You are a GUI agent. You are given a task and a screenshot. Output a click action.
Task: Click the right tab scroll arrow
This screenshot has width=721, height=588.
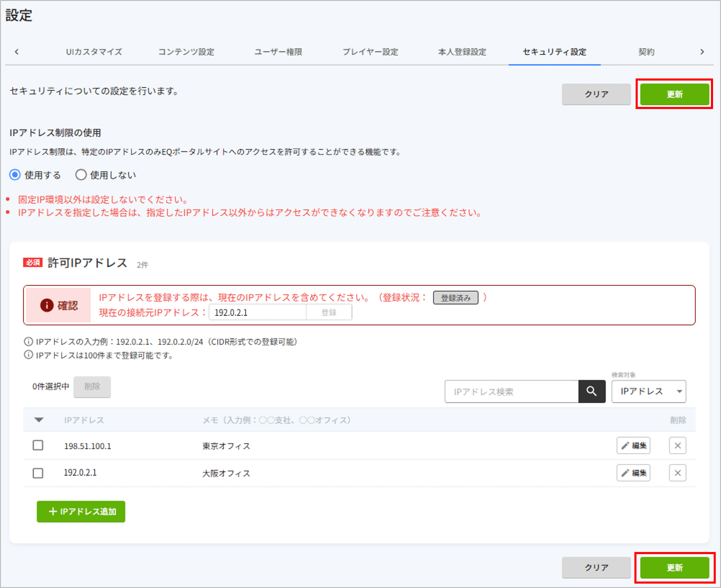coord(702,52)
